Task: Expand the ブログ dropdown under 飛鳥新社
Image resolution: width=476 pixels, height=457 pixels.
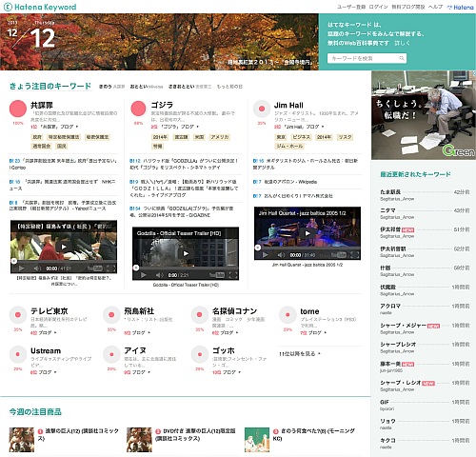Action: [x=149, y=332]
